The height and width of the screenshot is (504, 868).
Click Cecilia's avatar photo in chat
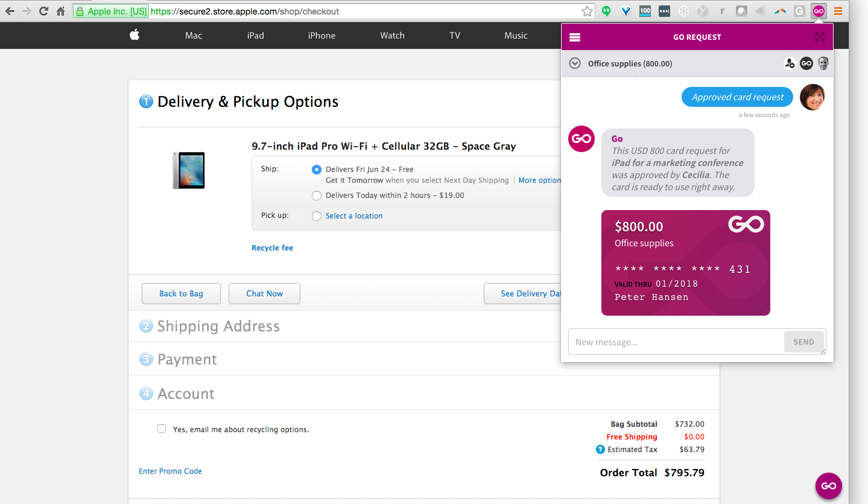812,97
